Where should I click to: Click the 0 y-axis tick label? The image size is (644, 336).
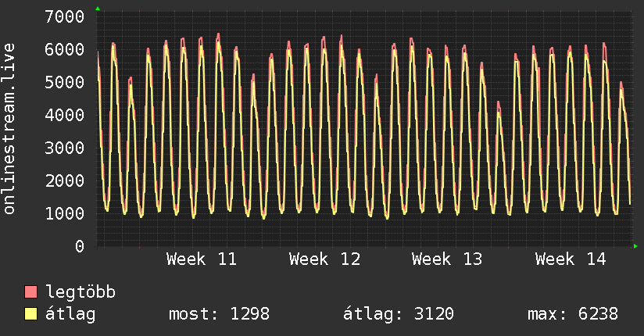(79, 246)
